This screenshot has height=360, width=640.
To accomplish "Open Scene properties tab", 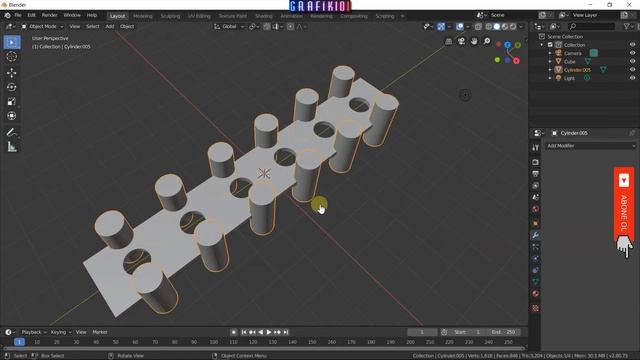I will tap(536, 197).
